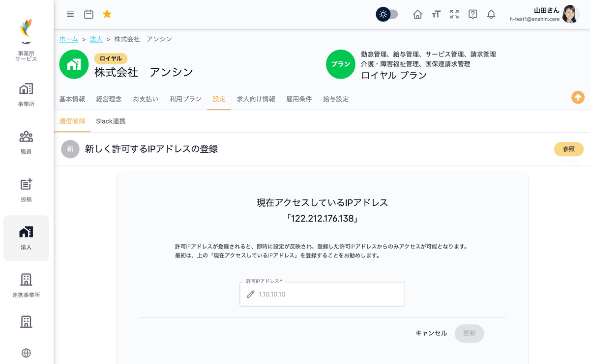Switch to the 基本情報 tab

[x=72, y=99]
